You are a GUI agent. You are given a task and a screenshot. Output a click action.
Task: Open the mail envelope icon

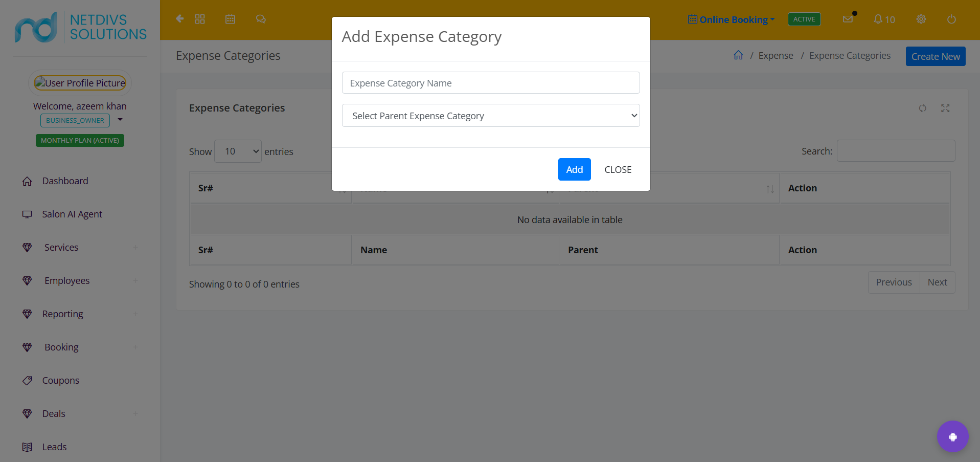click(x=848, y=19)
